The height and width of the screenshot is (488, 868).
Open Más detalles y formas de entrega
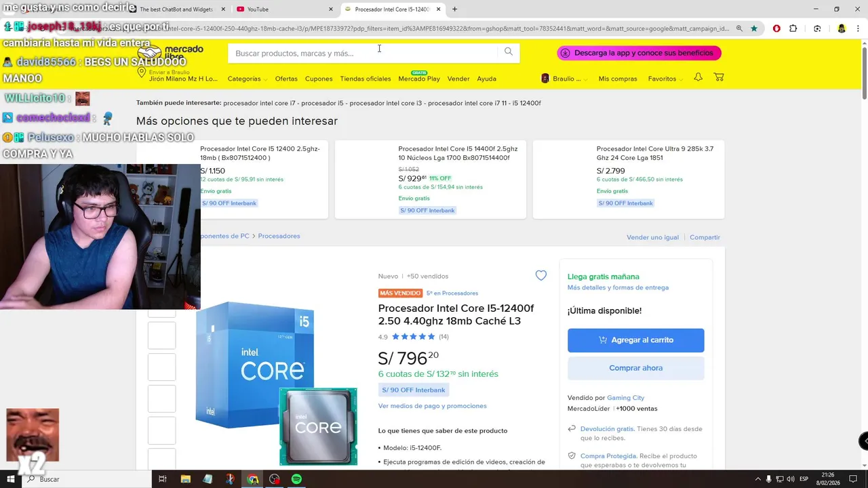618,287
